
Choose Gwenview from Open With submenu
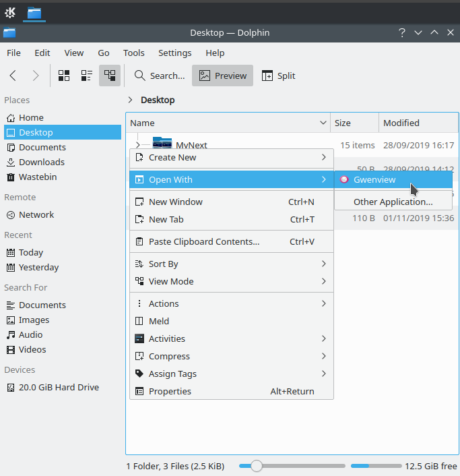coord(374,179)
